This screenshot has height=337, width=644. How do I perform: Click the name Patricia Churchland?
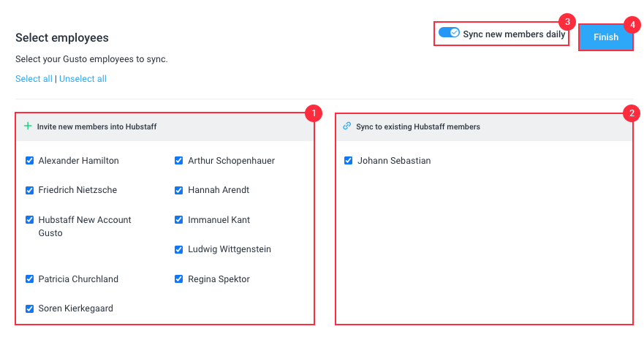point(78,279)
